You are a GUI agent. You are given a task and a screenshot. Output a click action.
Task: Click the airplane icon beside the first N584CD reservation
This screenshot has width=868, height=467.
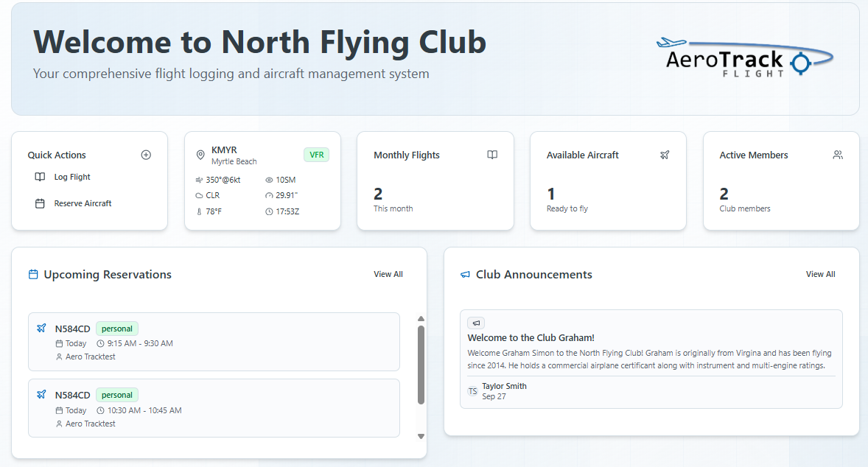[42, 328]
